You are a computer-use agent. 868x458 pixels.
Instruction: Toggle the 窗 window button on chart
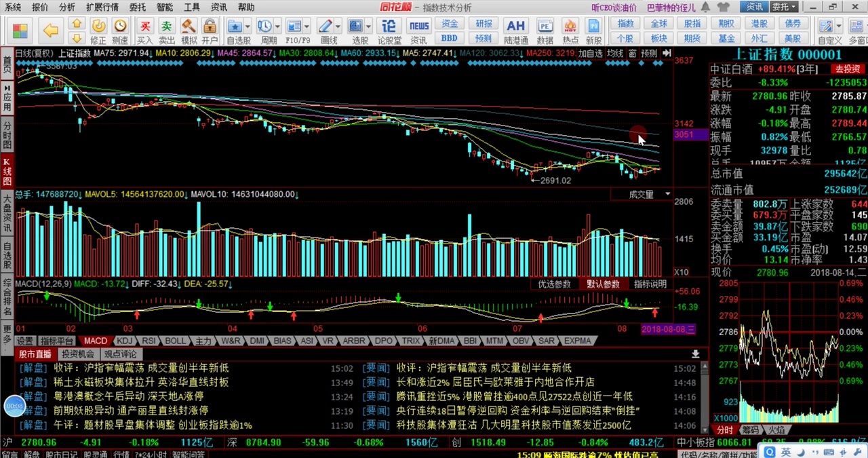[632, 53]
